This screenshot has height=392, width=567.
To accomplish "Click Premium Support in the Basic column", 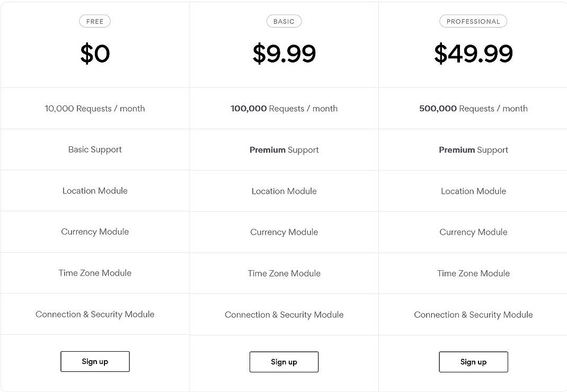I will point(284,149).
